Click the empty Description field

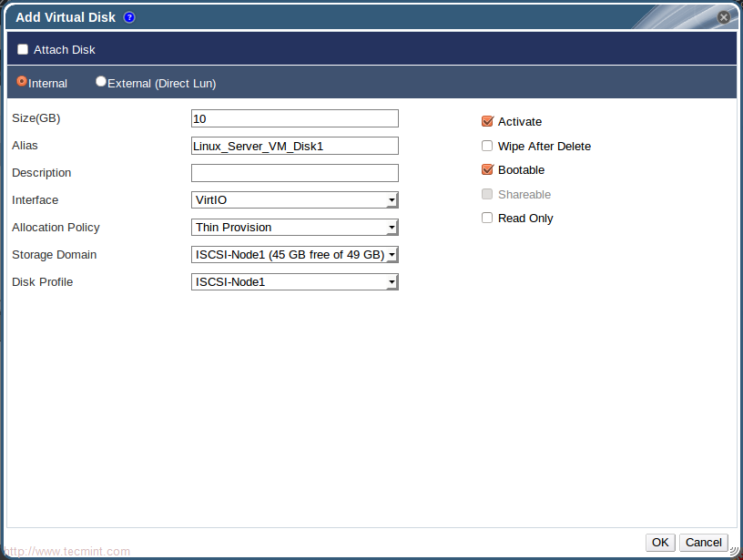[x=295, y=173]
